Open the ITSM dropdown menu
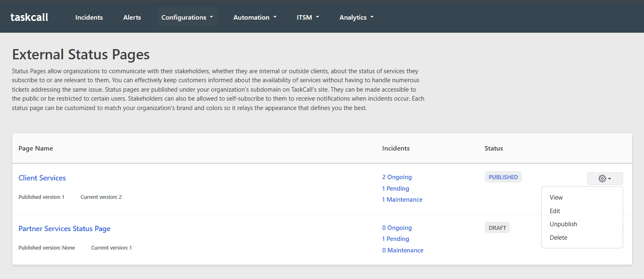The image size is (644, 279). [x=308, y=17]
